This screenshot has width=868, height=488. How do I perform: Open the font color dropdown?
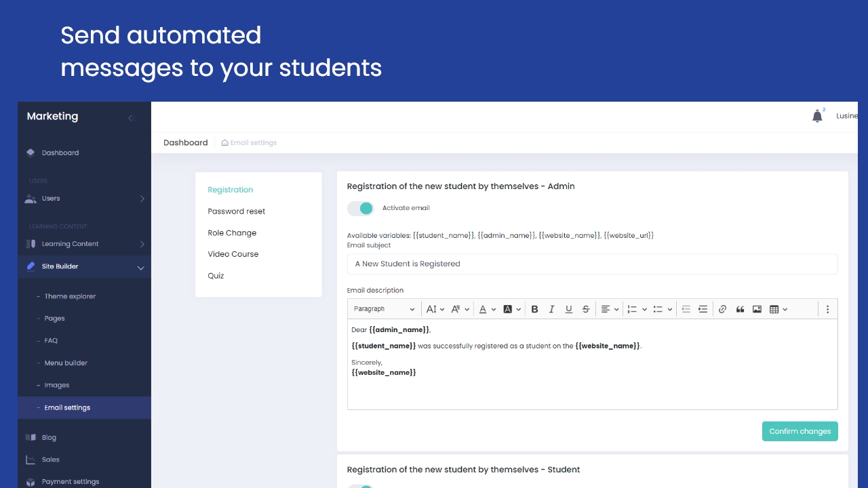[x=487, y=309]
